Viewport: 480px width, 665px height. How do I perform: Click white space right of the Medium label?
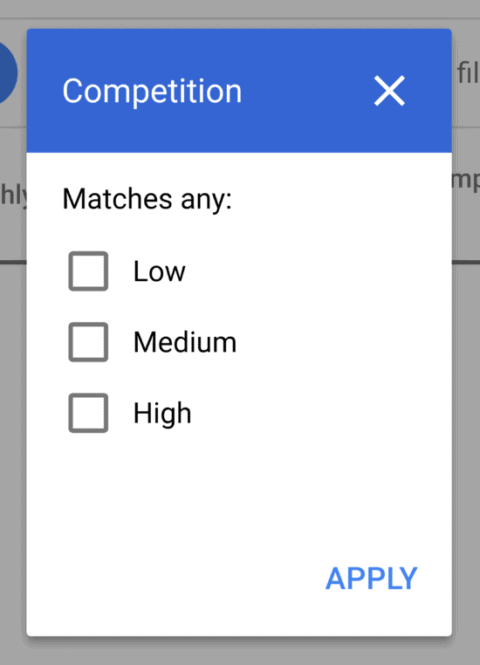[x=339, y=342]
